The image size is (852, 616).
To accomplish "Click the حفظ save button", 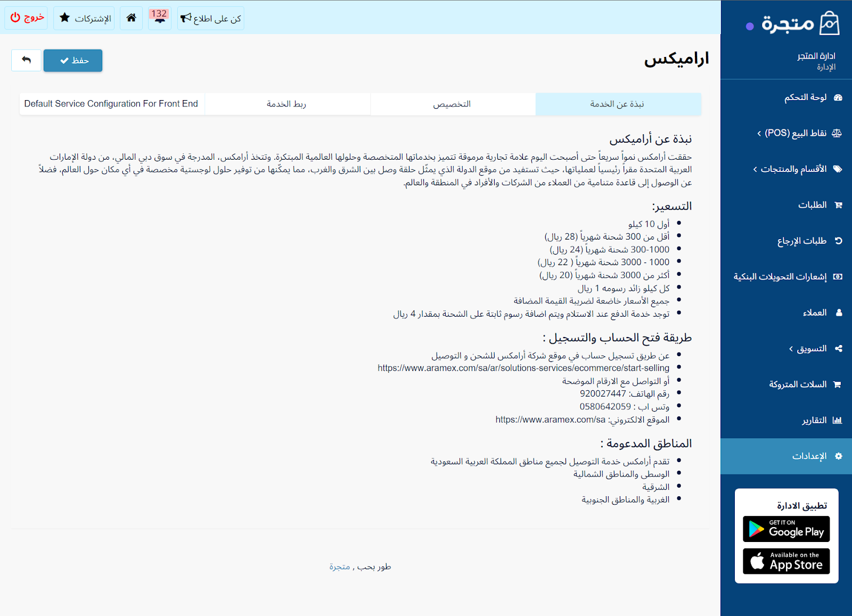I will coord(73,60).
